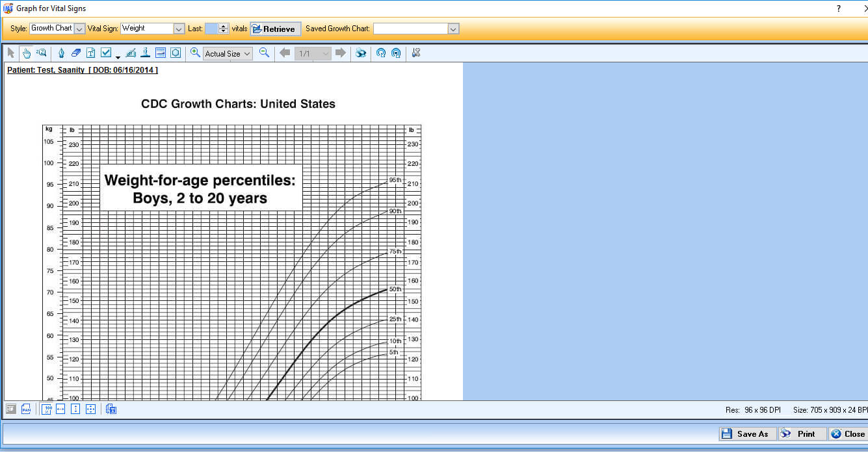Click the next page arrow
This screenshot has width=868, height=453.
point(339,53)
